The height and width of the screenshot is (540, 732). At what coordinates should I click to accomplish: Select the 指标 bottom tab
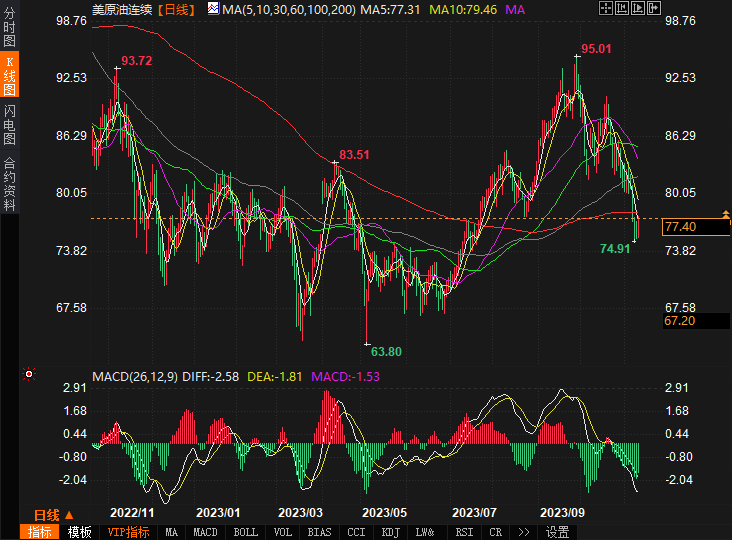click(40, 532)
